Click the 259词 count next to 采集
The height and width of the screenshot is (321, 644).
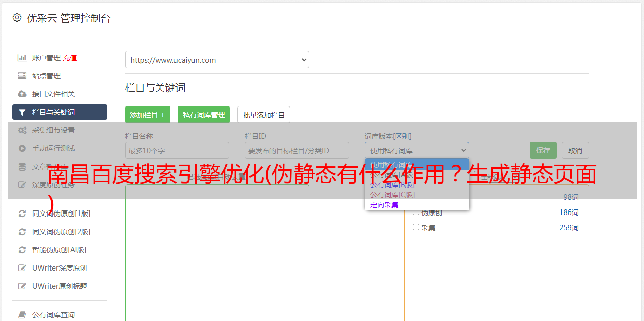(x=569, y=228)
